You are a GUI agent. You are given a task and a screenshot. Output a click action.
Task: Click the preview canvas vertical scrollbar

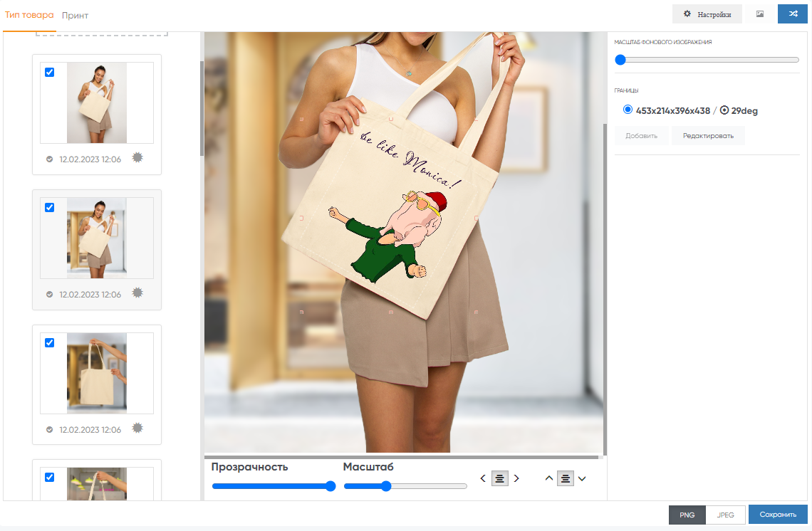[605, 290]
